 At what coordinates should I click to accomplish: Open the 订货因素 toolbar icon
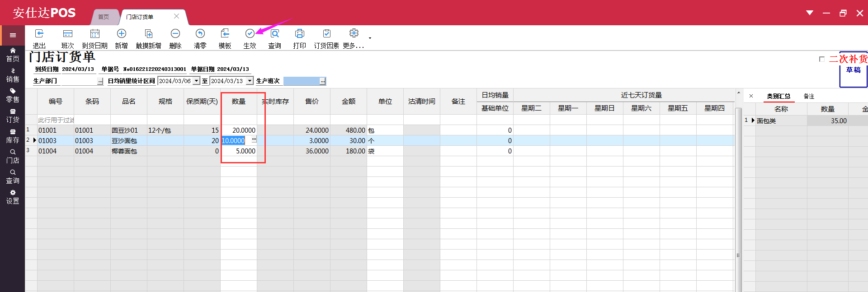(326, 34)
